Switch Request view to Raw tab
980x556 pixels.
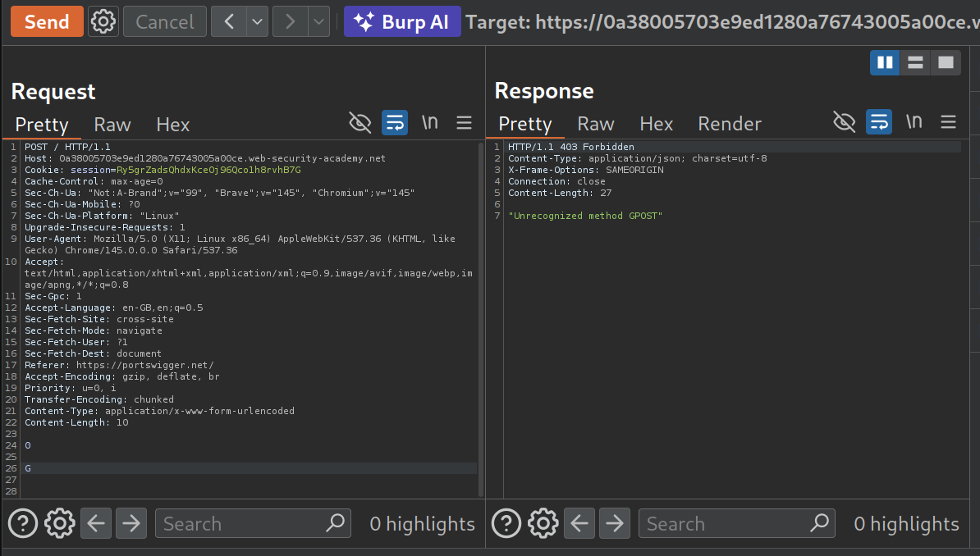112,124
